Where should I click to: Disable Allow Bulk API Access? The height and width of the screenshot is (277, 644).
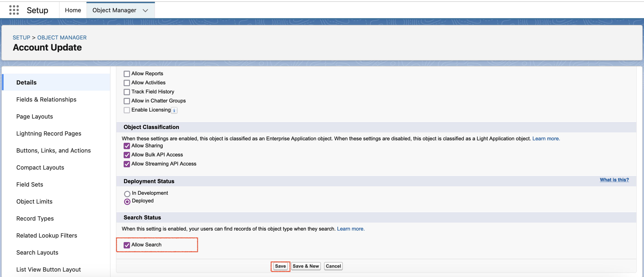[127, 155]
